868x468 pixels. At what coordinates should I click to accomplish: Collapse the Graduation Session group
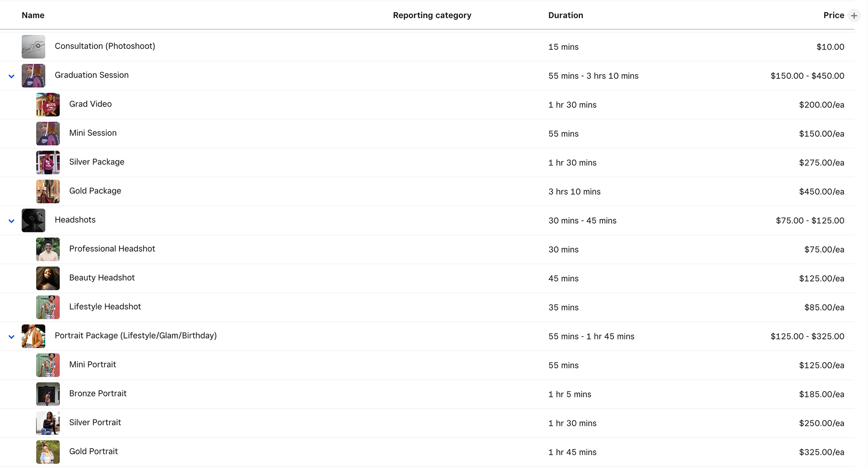[x=11, y=76]
